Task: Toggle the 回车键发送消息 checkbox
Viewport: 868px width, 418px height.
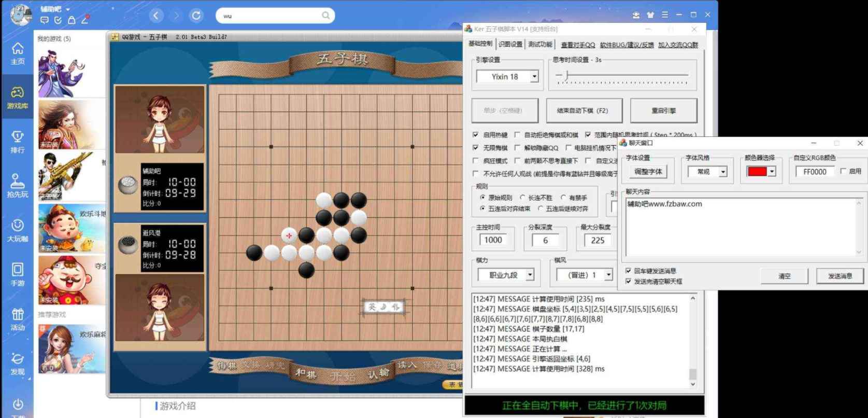Action: [628, 271]
